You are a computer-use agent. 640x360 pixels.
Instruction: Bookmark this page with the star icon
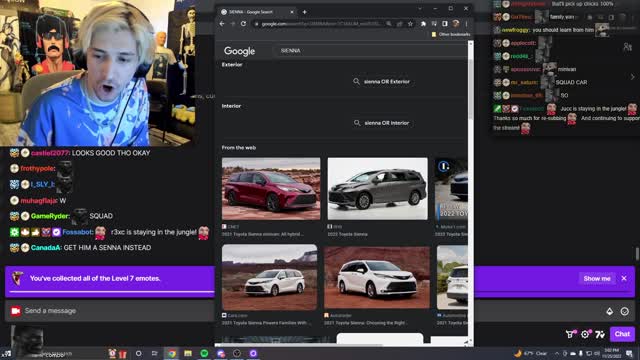click(x=410, y=24)
